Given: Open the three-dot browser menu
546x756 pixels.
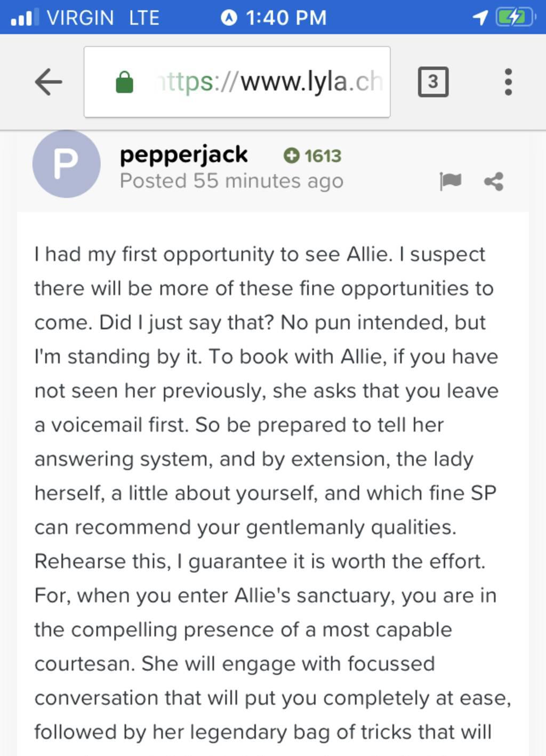Looking at the screenshot, I should click(x=508, y=82).
